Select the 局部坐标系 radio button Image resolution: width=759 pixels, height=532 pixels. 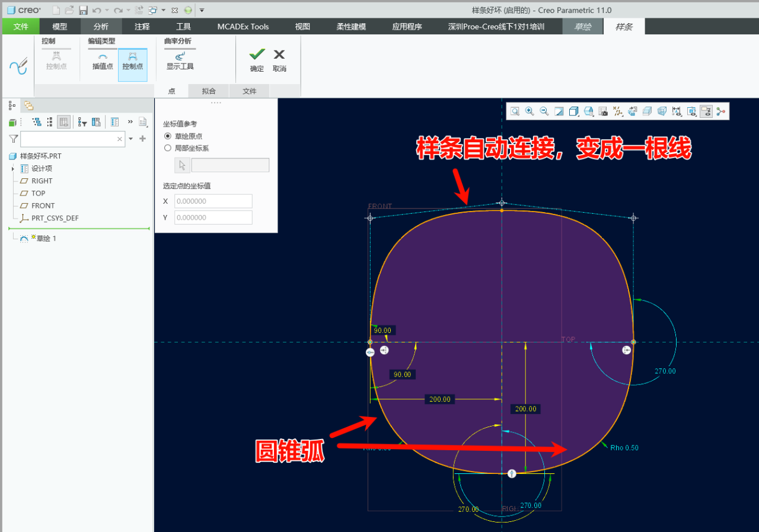click(x=168, y=148)
